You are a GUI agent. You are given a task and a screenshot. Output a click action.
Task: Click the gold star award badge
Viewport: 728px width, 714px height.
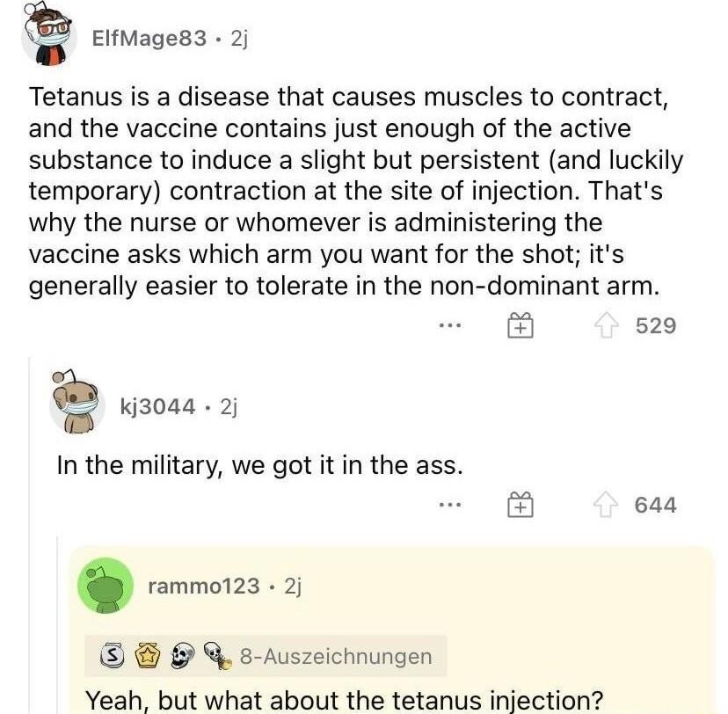[x=149, y=656]
